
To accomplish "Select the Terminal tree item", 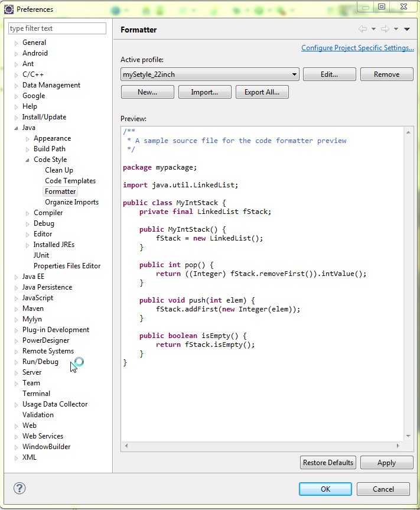I will pos(36,394).
